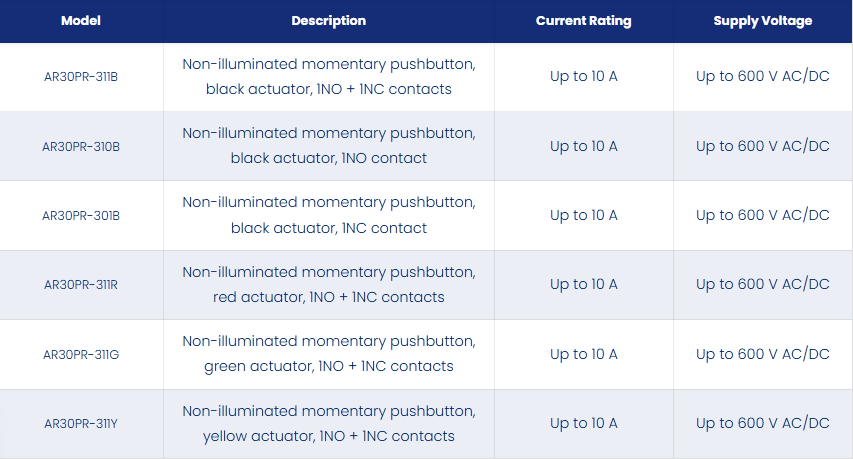Select model AR30PR-311G cell
Viewport: 853px width, 459px height.
click(x=81, y=355)
